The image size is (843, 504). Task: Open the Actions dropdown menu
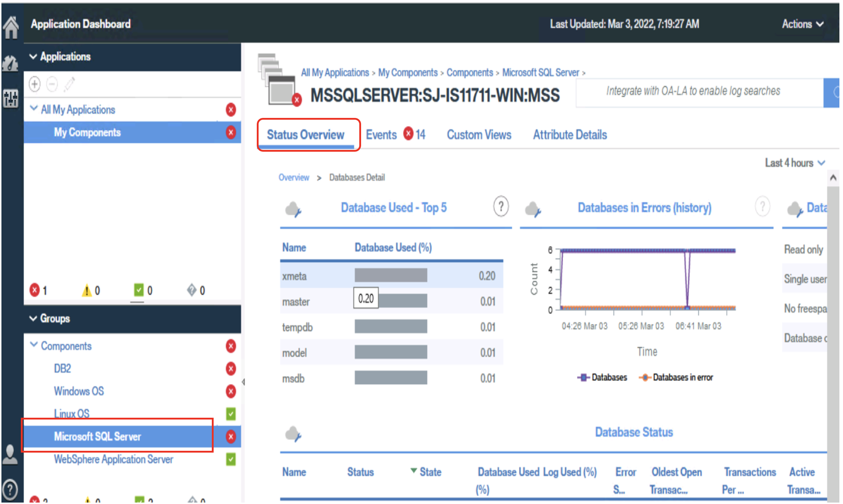tap(802, 24)
